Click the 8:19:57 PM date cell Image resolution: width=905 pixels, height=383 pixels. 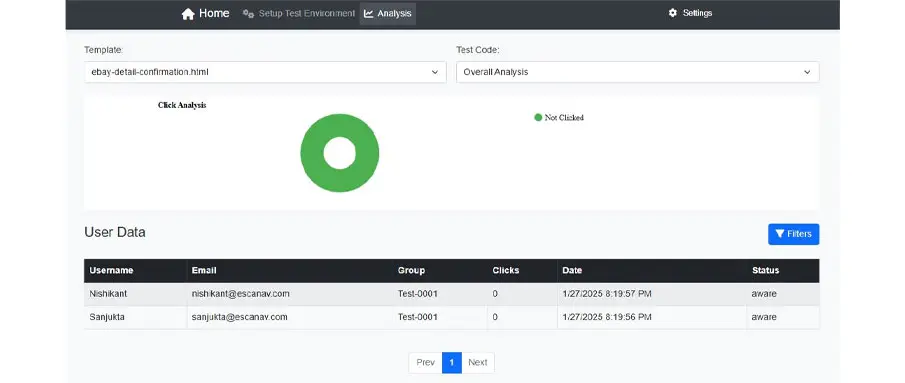click(x=652, y=294)
